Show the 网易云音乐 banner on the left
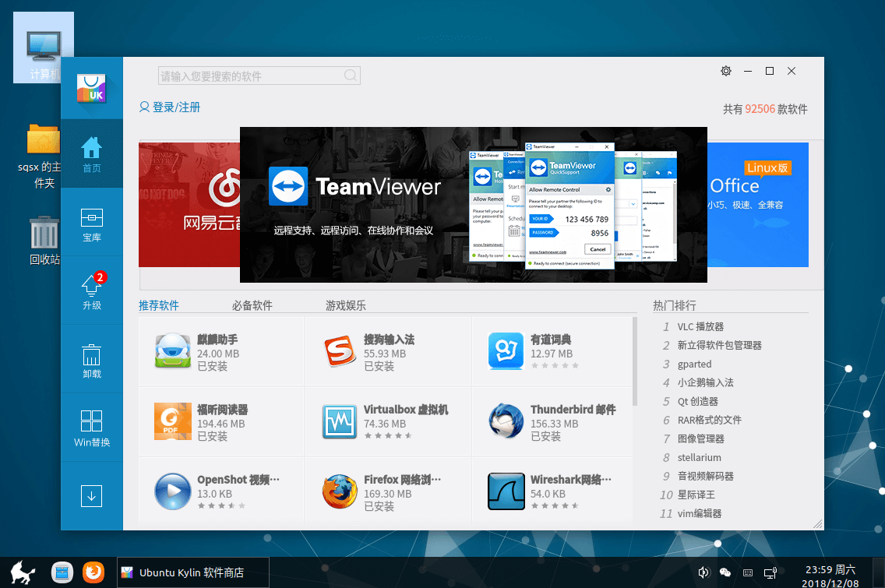 click(189, 205)
